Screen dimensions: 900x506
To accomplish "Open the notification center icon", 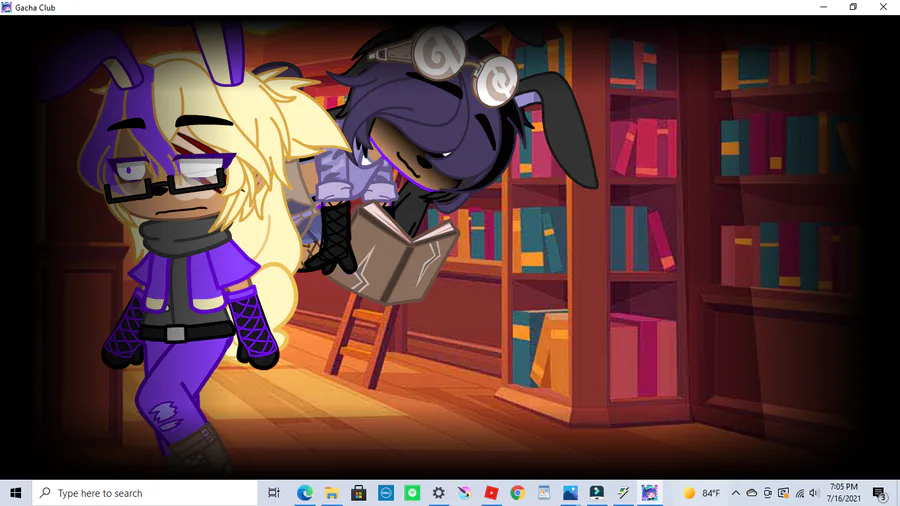I will 879,493.
